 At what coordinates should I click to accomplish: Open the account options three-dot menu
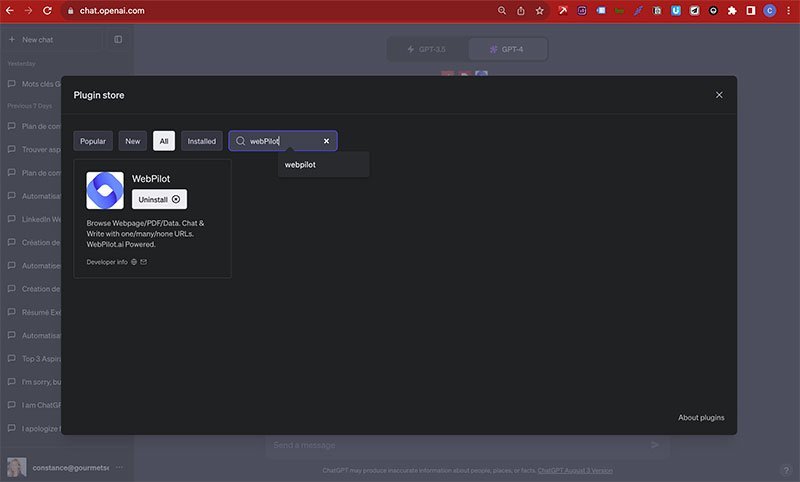119,467
